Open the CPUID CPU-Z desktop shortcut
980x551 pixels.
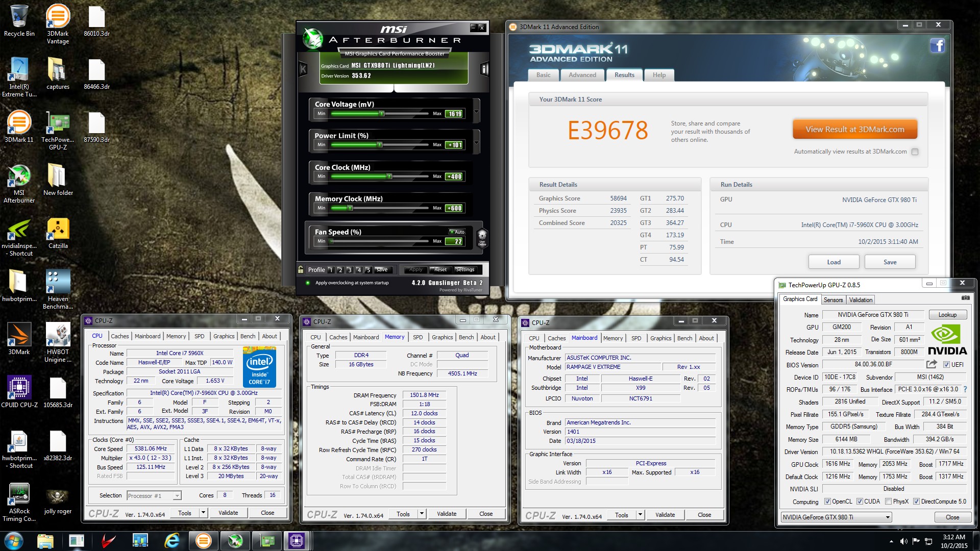[x=19, y=391]
